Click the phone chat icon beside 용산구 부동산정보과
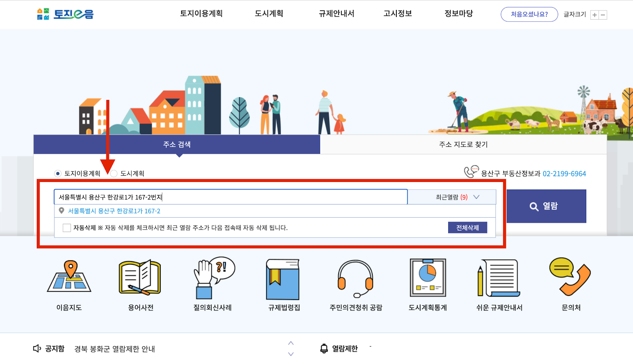Screen dimensions: 633x364 click(471, 172)
